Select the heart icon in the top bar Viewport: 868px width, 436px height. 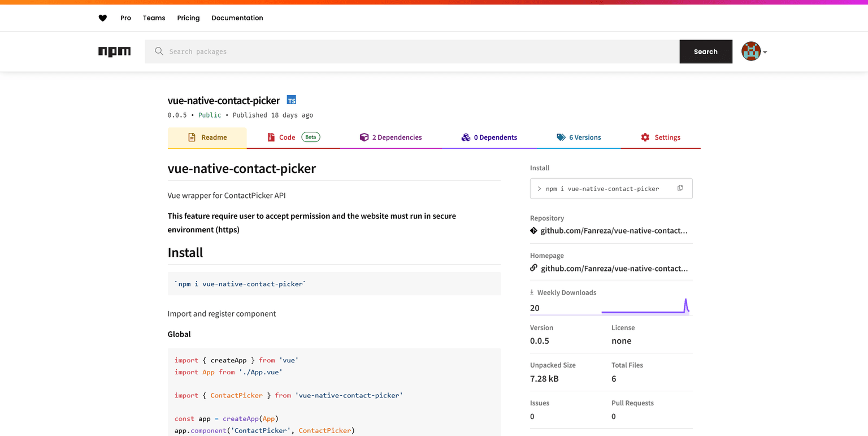(x=103, y=18)
